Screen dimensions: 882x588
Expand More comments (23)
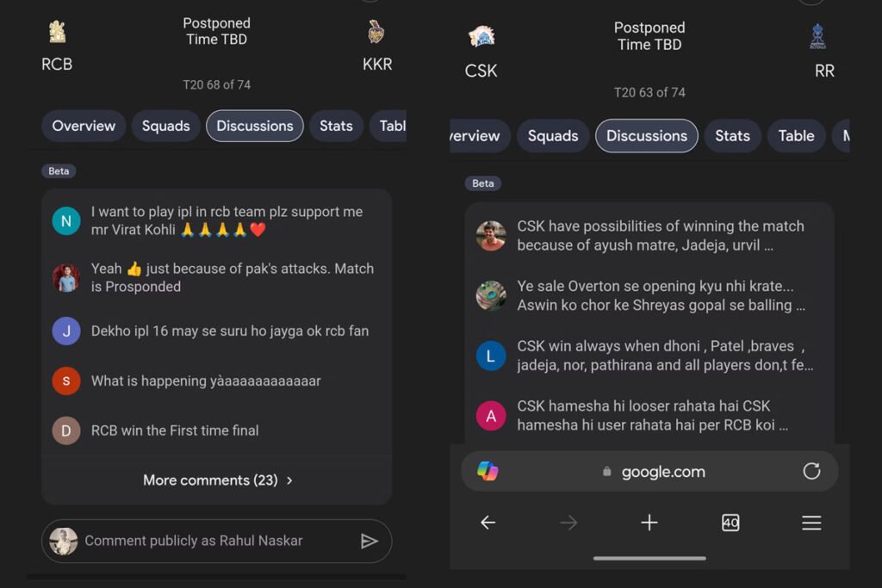(218, 480)
